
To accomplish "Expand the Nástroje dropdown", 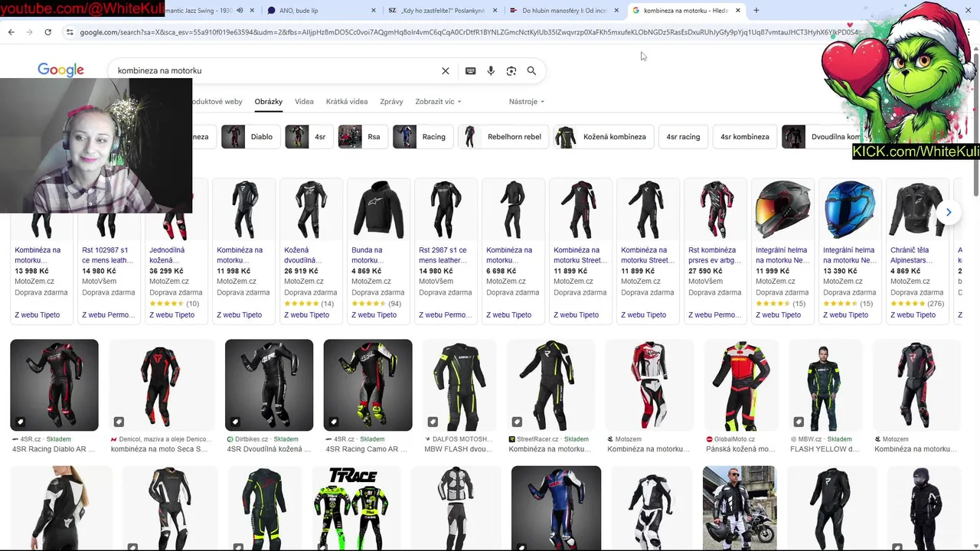I will (527, 102).
